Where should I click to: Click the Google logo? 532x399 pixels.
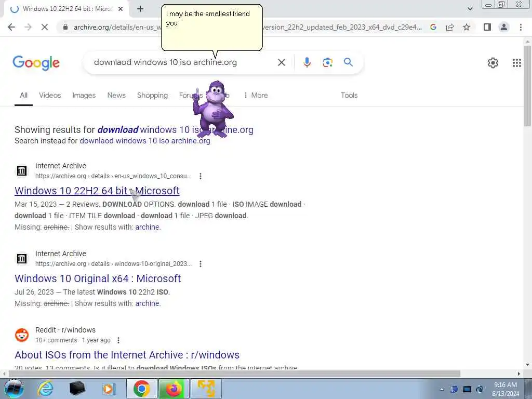coord(36,63)
